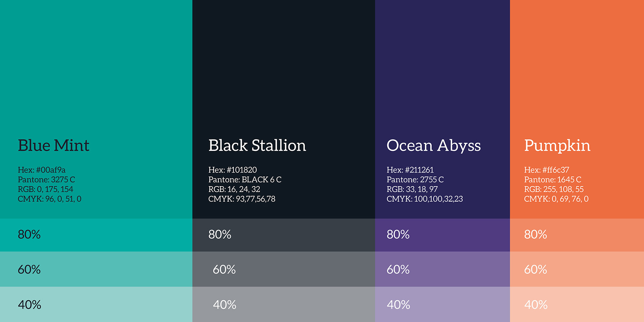644x322 pixels.
Task: Click the Pumpkin color title
Action: tap(557, 146)
